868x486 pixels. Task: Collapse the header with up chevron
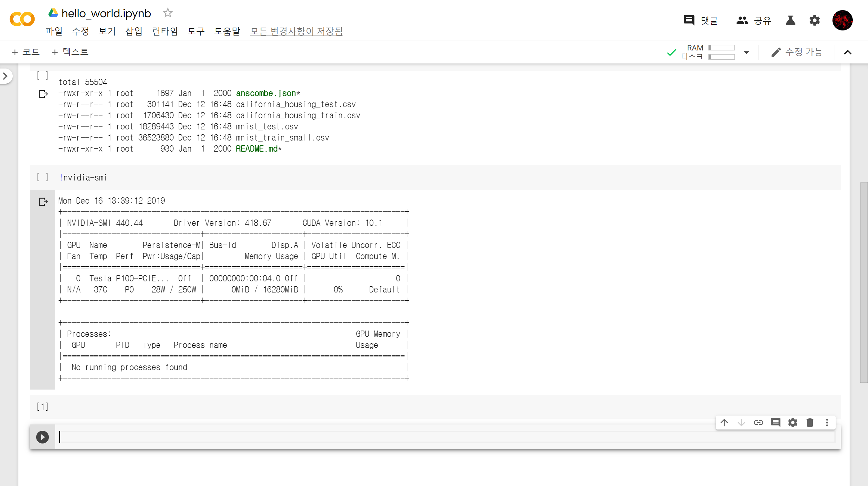click(x=847, y=52)
